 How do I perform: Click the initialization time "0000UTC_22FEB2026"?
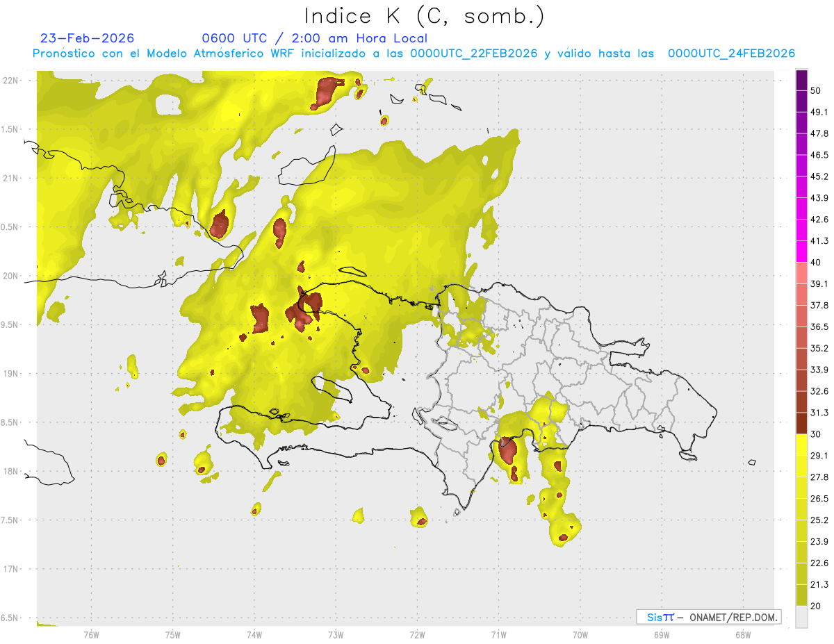click(473, 53)
